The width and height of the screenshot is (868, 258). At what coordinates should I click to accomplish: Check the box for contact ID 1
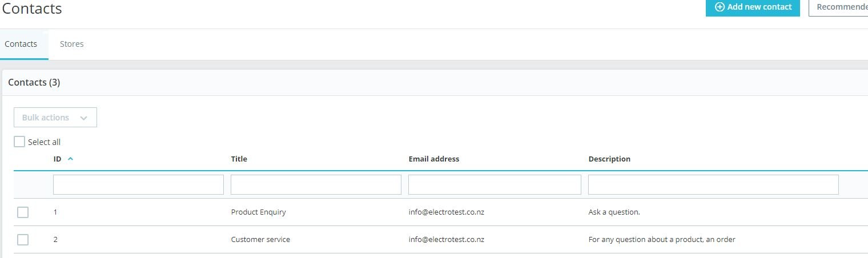[x=23, y=212]
